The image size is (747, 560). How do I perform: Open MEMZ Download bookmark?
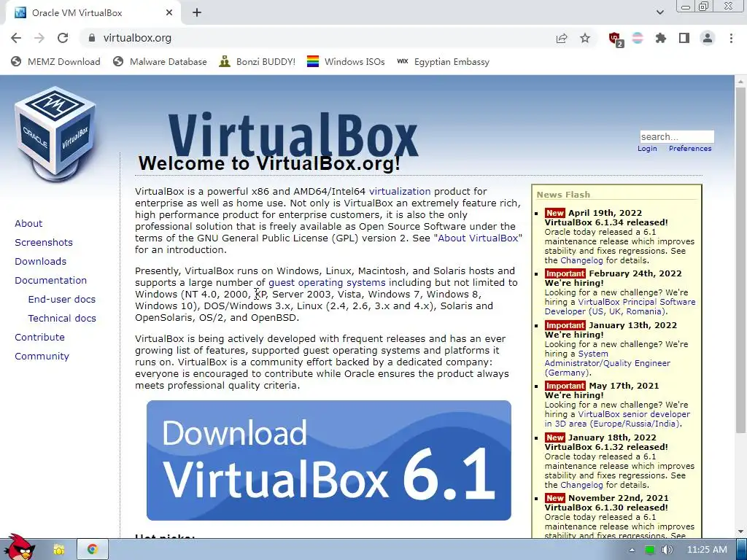(x=55, y=62)
